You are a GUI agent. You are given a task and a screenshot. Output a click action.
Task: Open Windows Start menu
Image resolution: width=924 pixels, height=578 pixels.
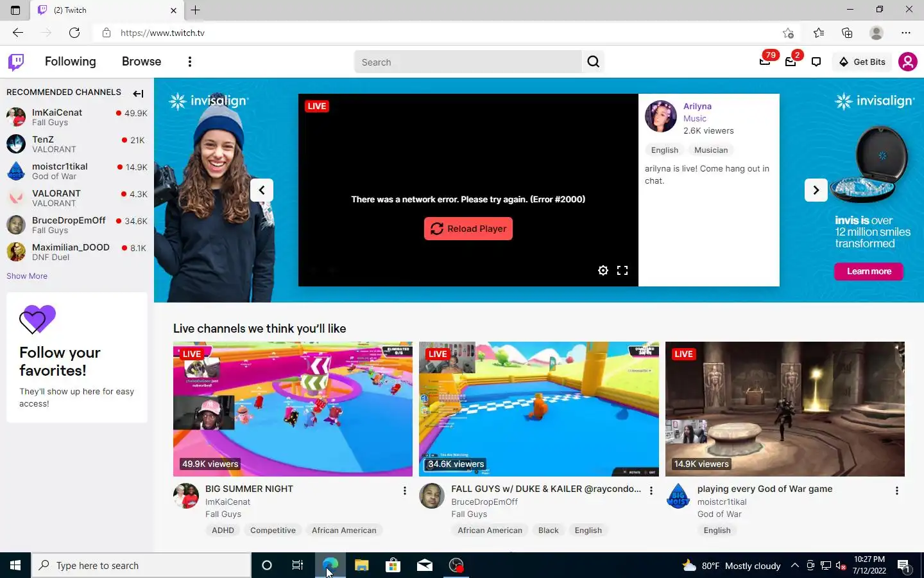[x=15, y=565]
